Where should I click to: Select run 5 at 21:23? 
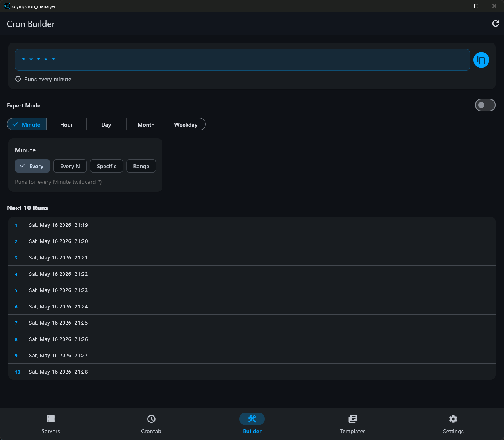point(252,290)
